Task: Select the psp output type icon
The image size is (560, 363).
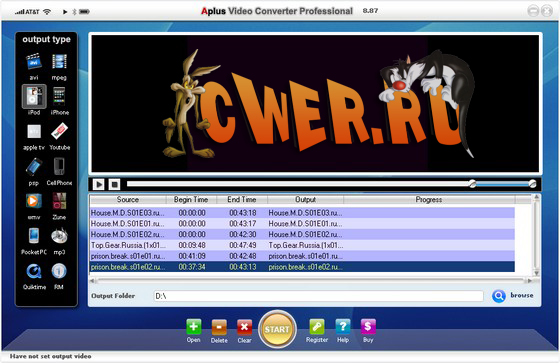Action: tap(34, 167)
